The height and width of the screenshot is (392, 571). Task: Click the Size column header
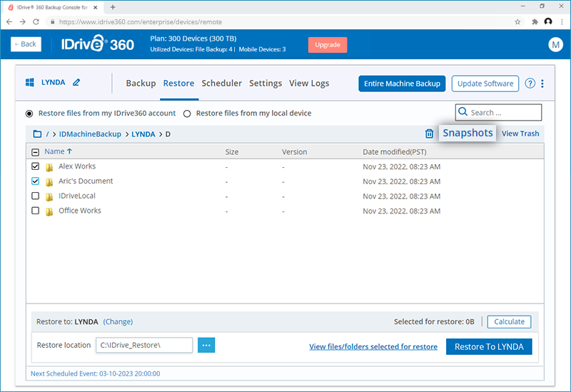pos(231,152)
